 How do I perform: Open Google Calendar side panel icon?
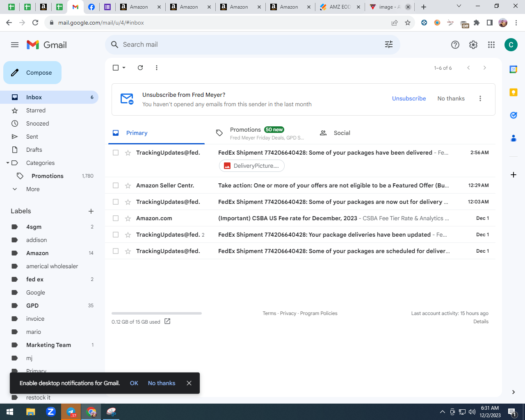[514, 69]
